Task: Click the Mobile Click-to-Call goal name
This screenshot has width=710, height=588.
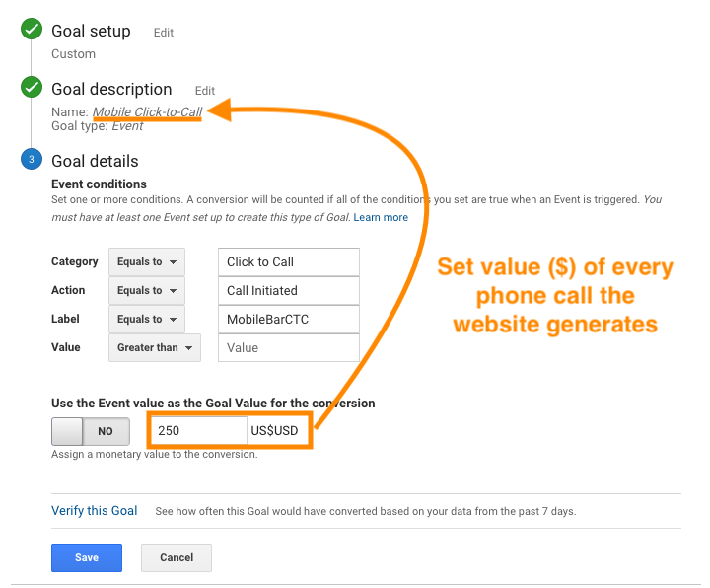Action: (x=147, y=112)
